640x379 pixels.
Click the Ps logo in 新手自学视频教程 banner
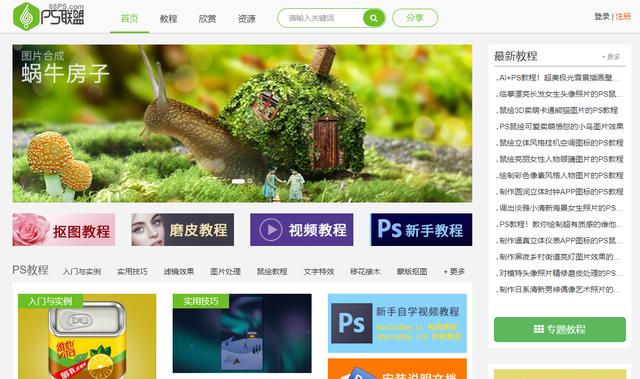(x=351, y=323)
